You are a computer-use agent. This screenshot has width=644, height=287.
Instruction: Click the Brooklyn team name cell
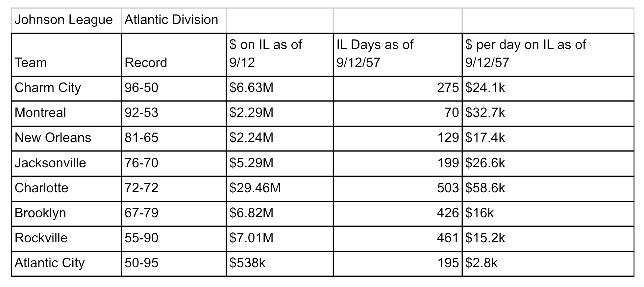click(66, 214)
